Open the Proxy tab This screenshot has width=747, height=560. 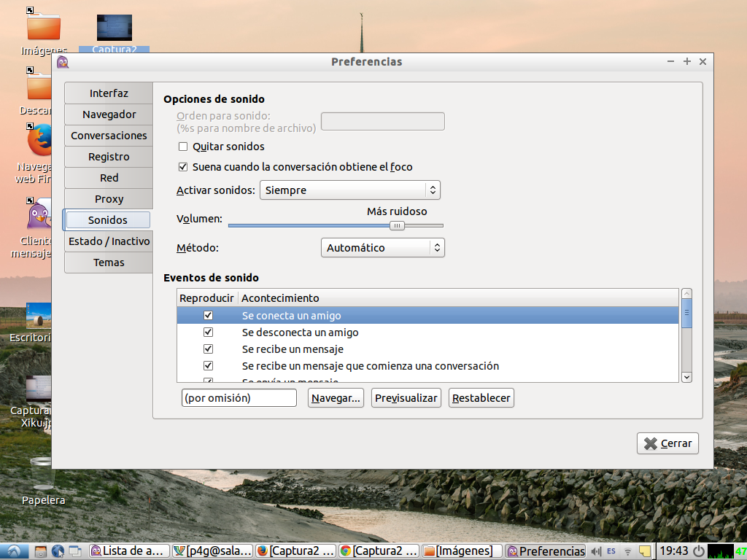(109, 199)
